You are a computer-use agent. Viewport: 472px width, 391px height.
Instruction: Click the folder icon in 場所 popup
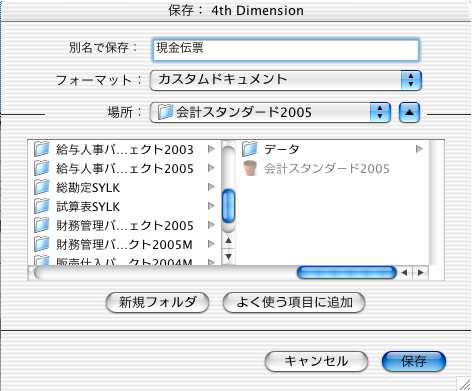(x=165, y=112)
